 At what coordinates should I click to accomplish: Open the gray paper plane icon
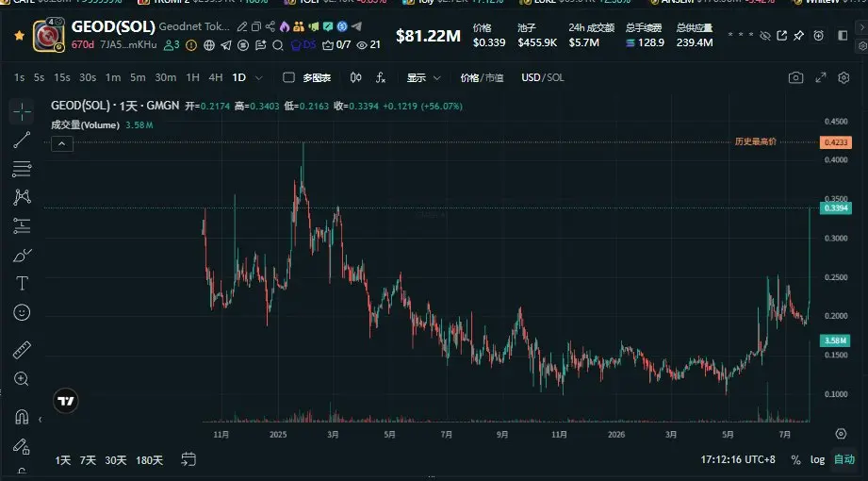point(356,26)
